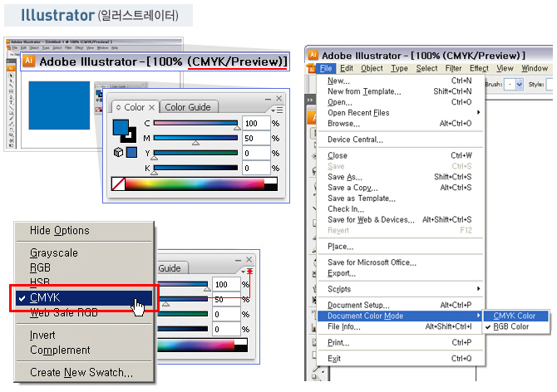Open the Color panel flyout menu icon
Viewport: 557px width, 392px height.
pos(278,110)
